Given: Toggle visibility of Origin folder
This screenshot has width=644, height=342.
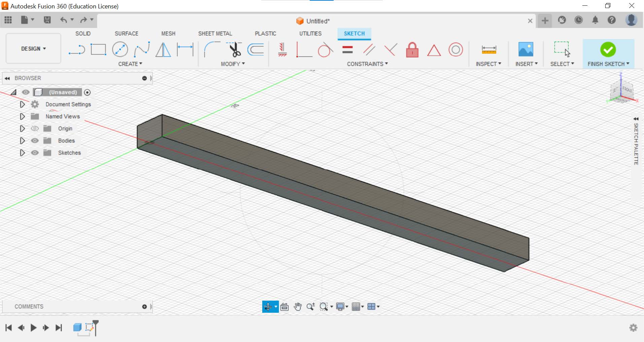Looking at the screenshot, I should click(x=35, y=128).
